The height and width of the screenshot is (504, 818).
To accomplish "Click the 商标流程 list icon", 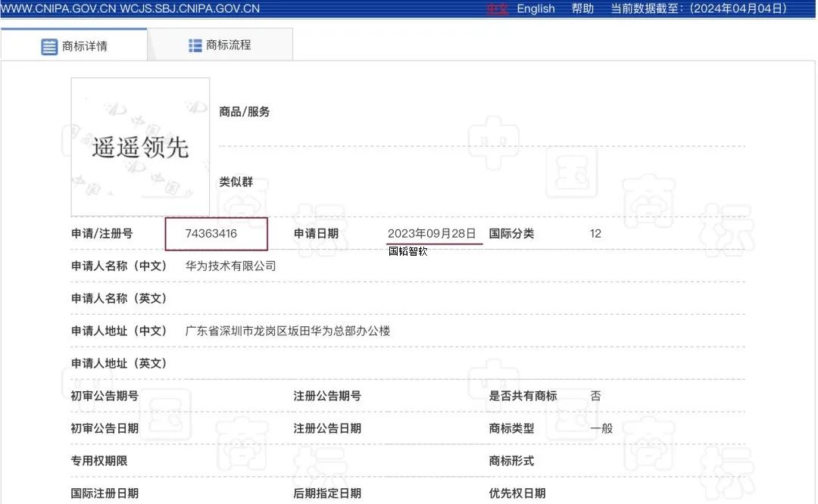I will (195, 46).
